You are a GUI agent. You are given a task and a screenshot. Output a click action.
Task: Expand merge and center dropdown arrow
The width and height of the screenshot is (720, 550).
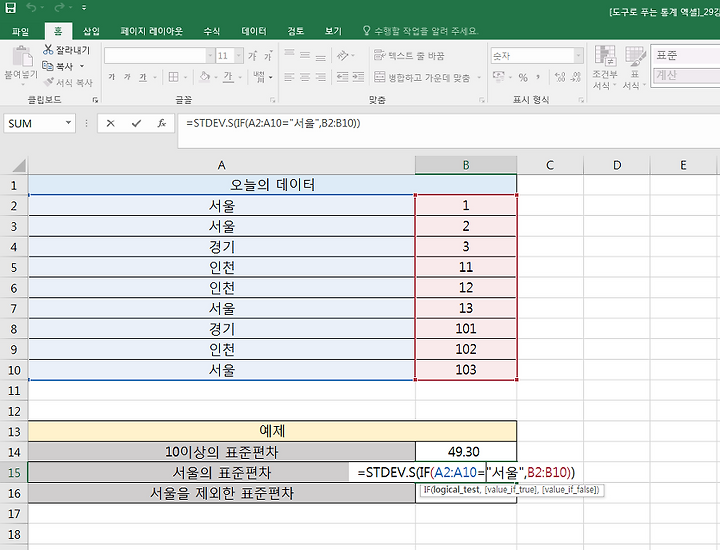coord(479,77)
